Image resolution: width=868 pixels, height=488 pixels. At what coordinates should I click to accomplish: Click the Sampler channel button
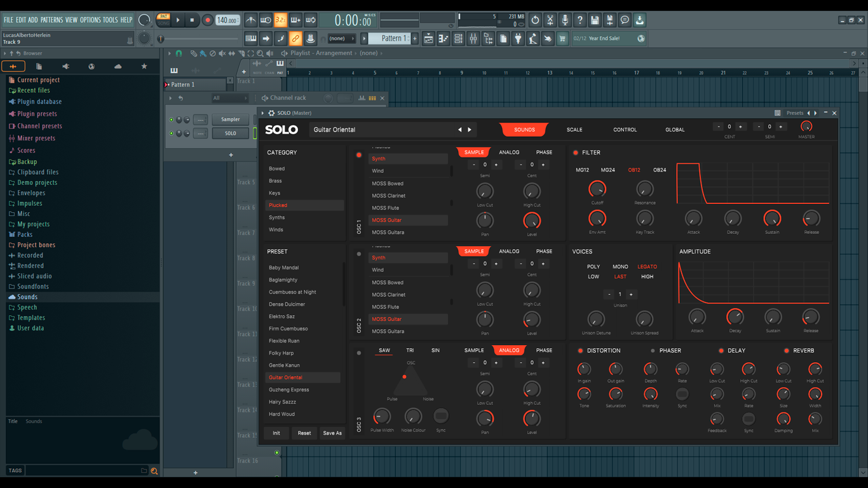[x=230, y=119]
